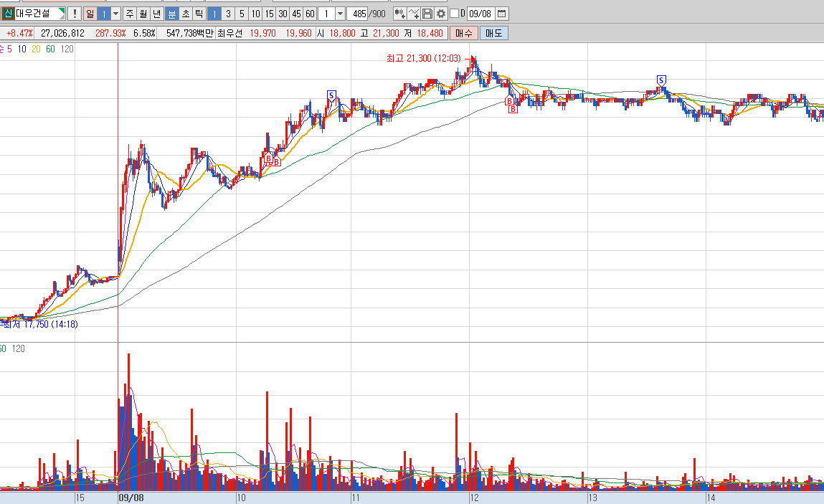Screen dimensions: 824x504
Task: Open the chart settings gear icon
Action: [442, 14]
